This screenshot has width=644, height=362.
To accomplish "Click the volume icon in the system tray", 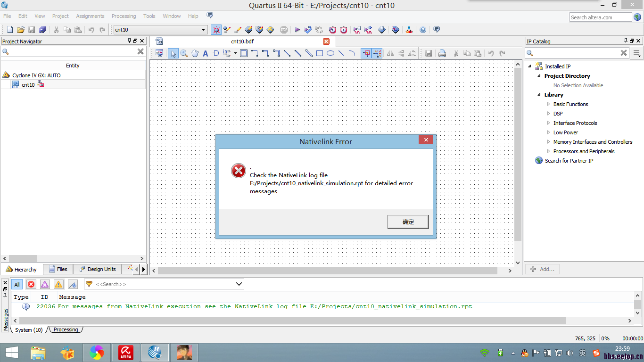I will click(x=570, y=353).
